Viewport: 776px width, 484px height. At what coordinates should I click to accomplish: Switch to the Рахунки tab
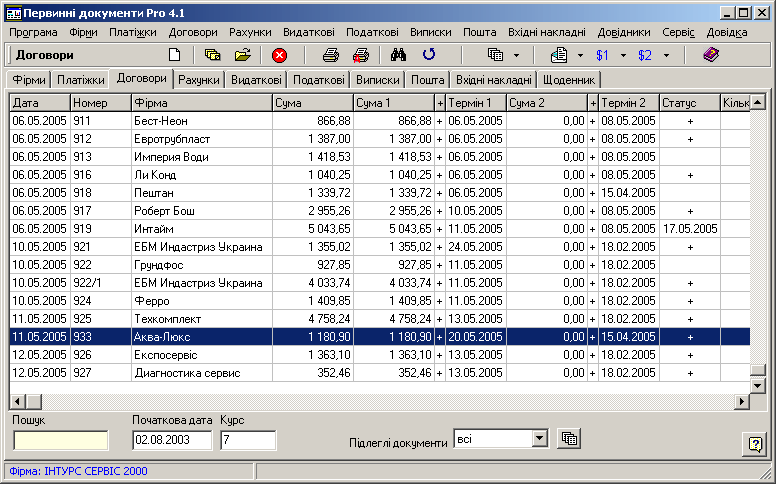pos(199,80)
